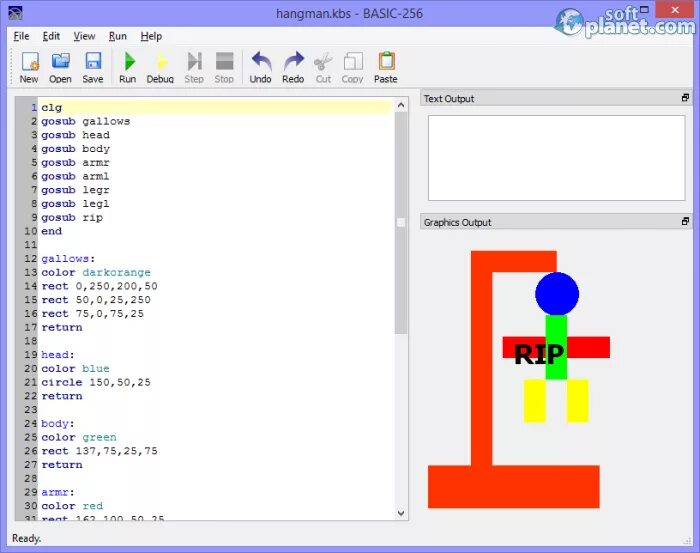The image size is (700, 553).
Task: Click the 'circle 150,50,25' line
Action: [96, 383]
